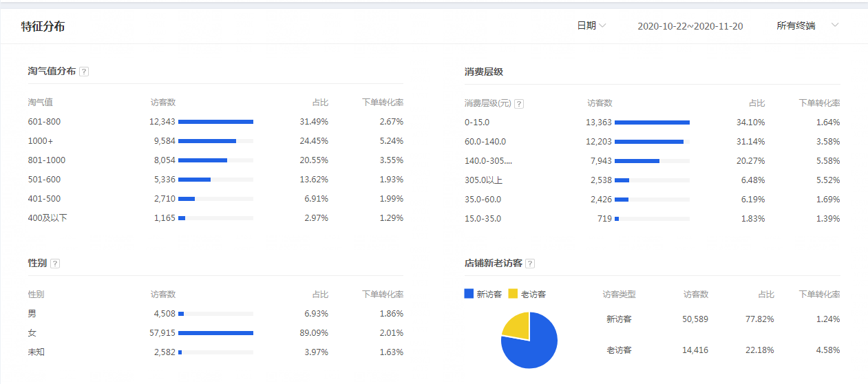Open the 日期 dropdown
The width and height of the screenshot is (868, 384).
(591, 25)
